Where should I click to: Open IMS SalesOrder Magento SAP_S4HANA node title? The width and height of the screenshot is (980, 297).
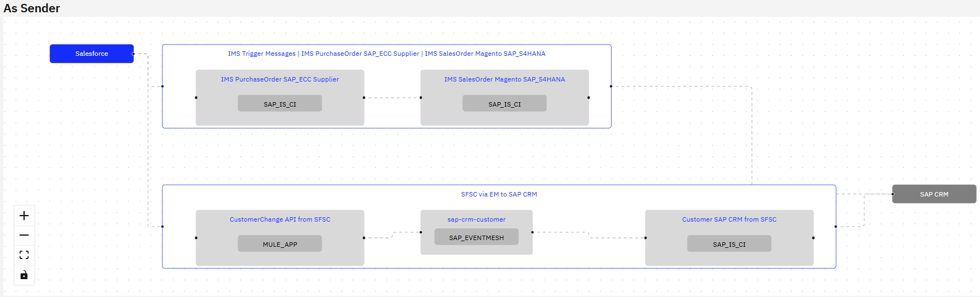[504, 79]
